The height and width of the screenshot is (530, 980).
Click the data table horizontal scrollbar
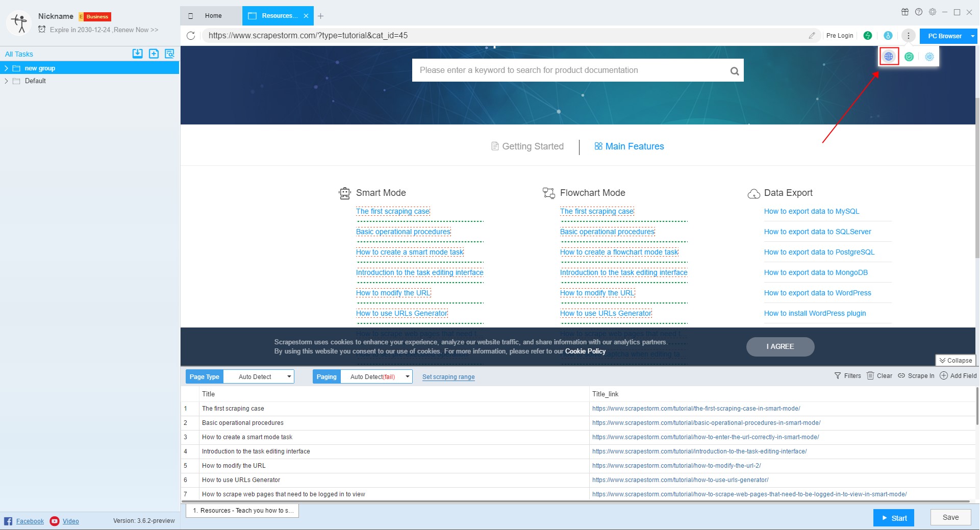[x=575, y=501]
